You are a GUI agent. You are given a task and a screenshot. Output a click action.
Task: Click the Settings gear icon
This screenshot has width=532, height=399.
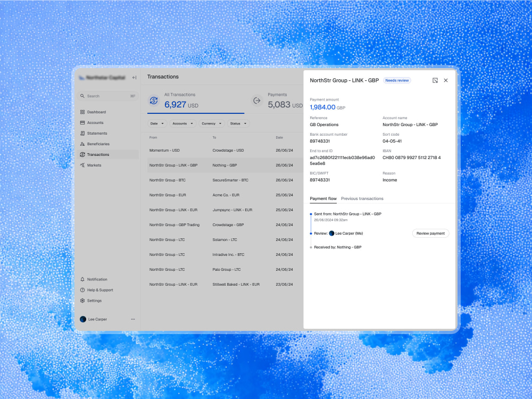pos(82,301)
